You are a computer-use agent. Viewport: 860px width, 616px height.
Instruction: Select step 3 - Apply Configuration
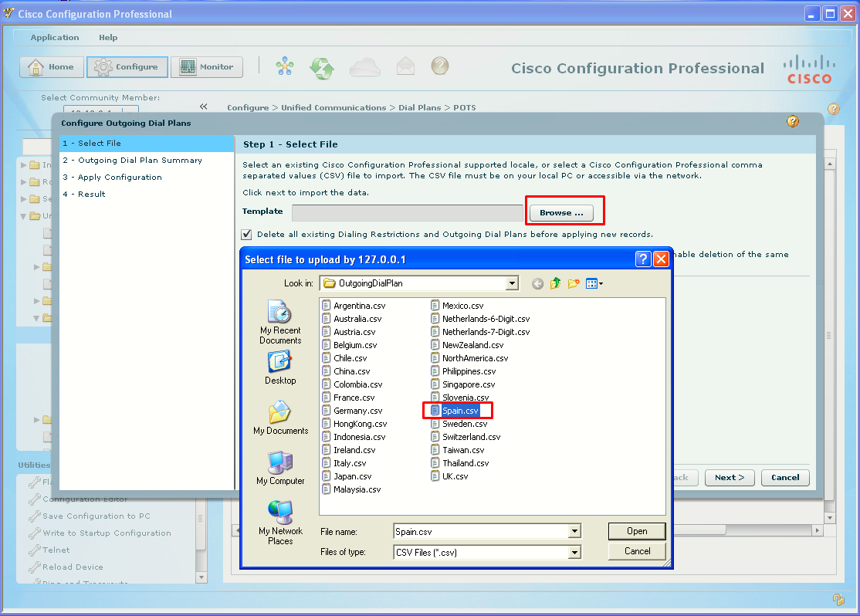click(x=147, y=178)
